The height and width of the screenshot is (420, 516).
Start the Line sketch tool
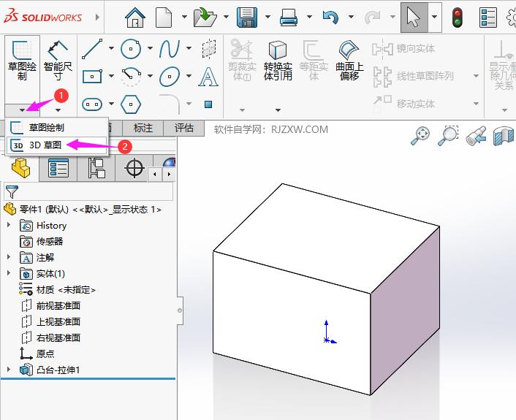click(x=92, y=49)
